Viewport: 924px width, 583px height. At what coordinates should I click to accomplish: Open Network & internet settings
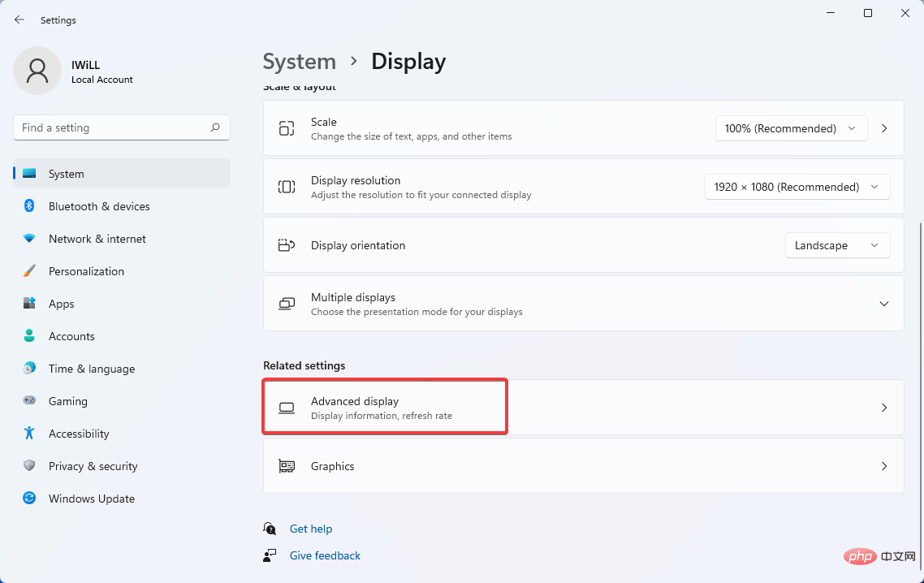tap(122, 238)
